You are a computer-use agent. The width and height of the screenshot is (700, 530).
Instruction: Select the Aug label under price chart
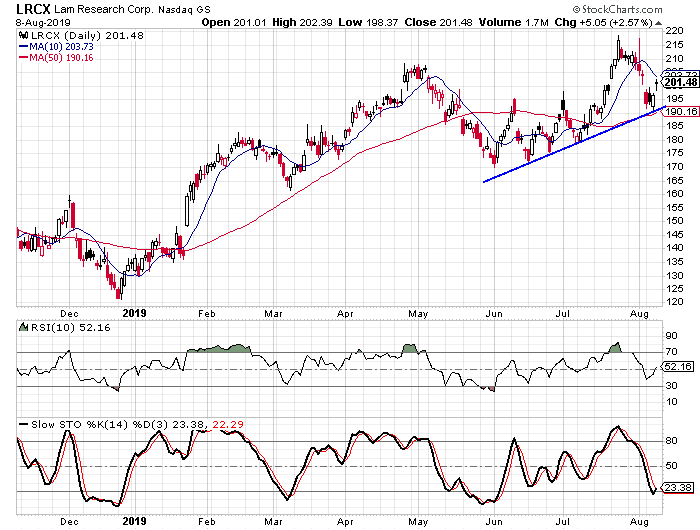coord(638,310)
